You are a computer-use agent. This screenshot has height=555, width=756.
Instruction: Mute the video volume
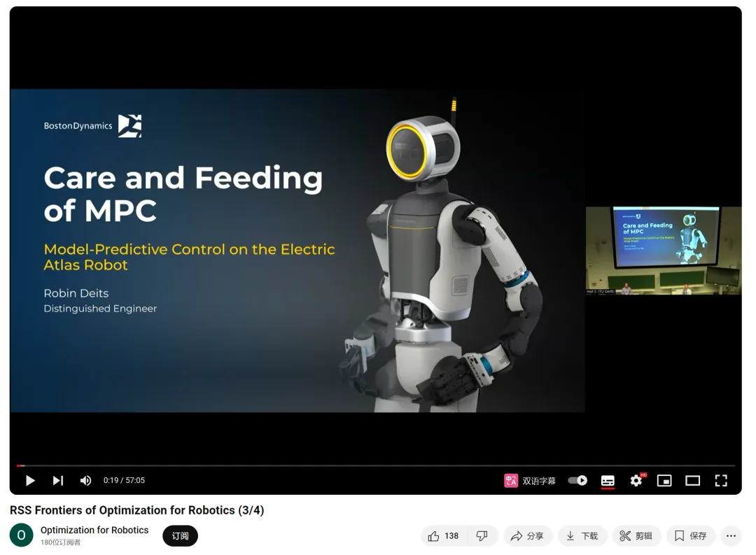[85, 481]
